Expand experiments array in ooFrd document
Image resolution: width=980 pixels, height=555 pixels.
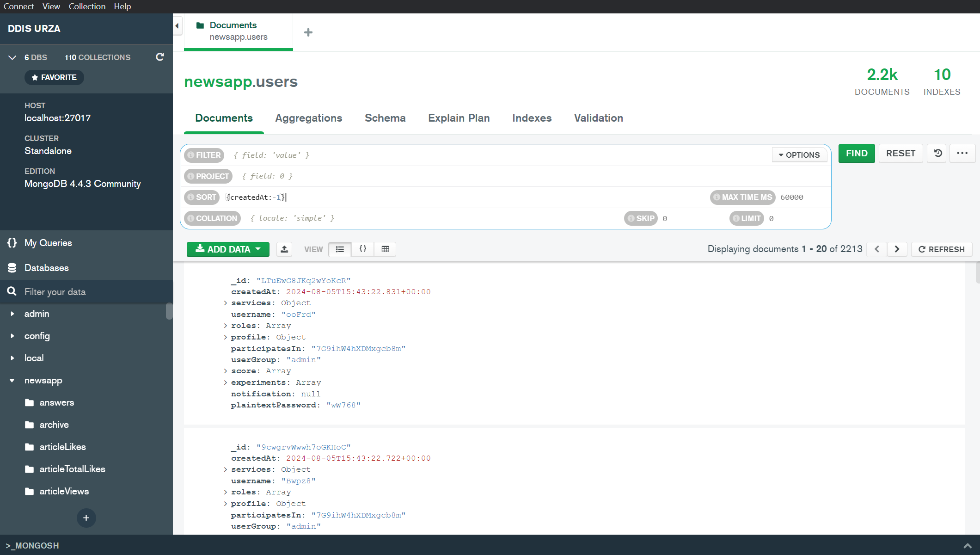pyautogui.click(x=225, y=382)
